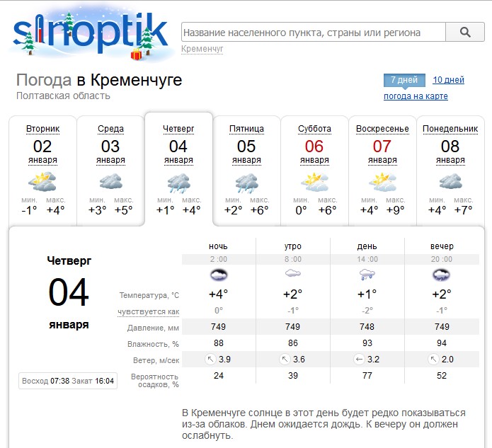492x448 pixels.
Task: Click the Sinoptik logo
Action: point(91,33)
